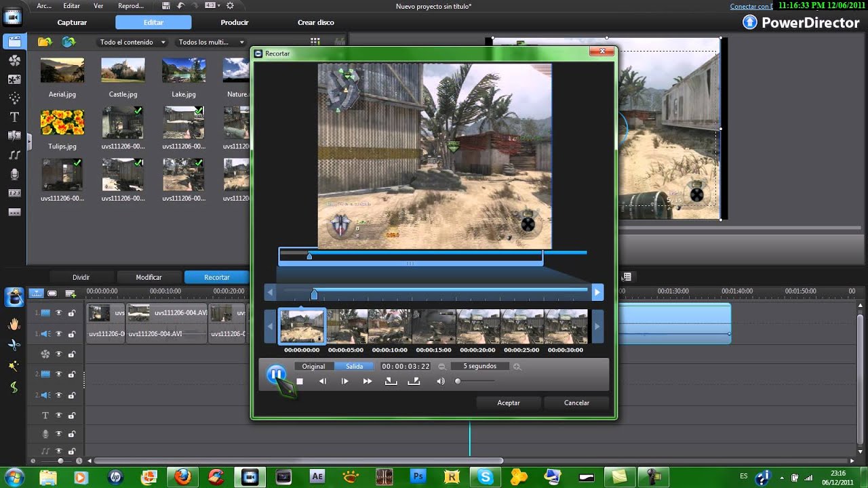
Task: Launch the Magic Movie Wizard hat icon
Action: coord(14,297)
